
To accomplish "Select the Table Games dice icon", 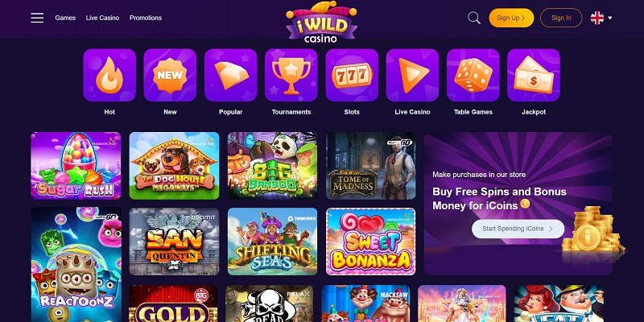I will pos(473,75).
